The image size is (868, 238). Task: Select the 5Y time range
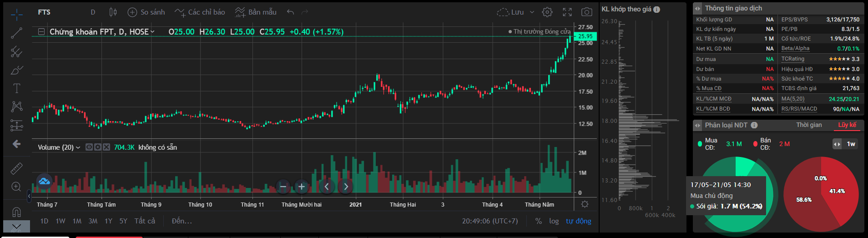[x=123, y=221]
